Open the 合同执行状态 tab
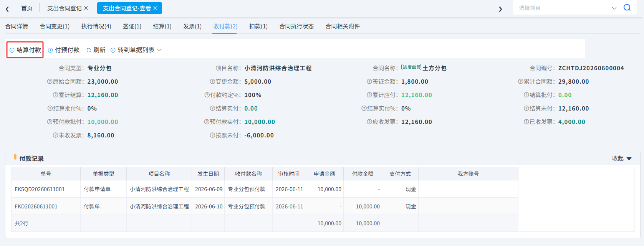 [296, 26]
